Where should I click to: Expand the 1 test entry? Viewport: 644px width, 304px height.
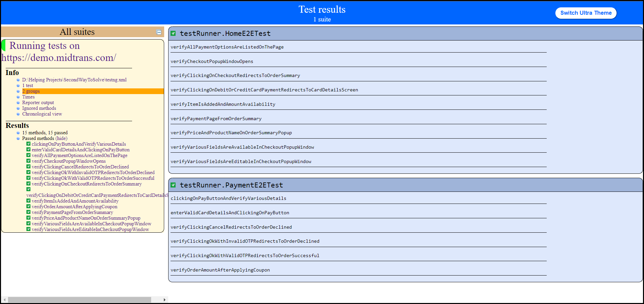point(28,85)
